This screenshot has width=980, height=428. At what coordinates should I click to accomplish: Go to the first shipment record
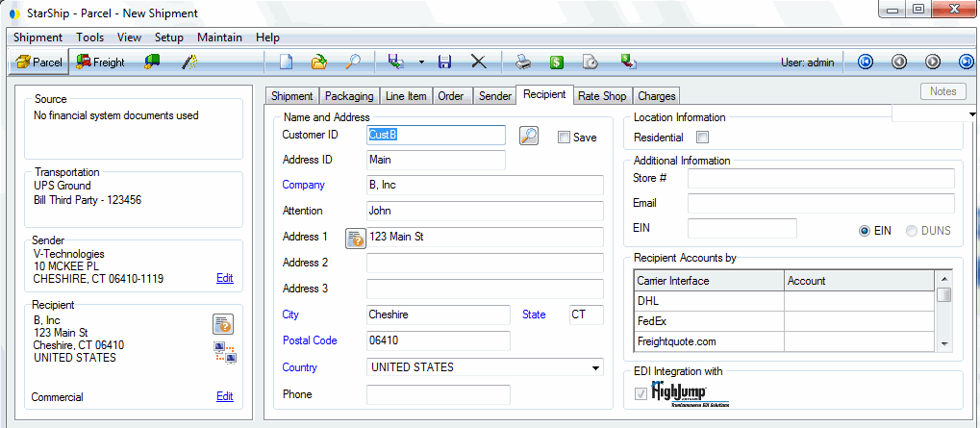pyautogui.click(x=866, y=62)
